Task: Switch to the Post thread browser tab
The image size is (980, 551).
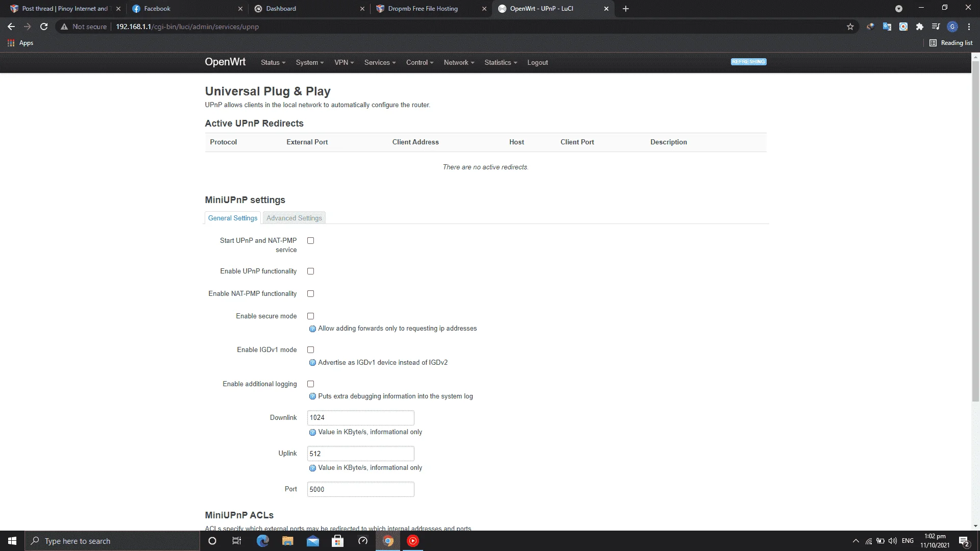Action: coord(65,9)
